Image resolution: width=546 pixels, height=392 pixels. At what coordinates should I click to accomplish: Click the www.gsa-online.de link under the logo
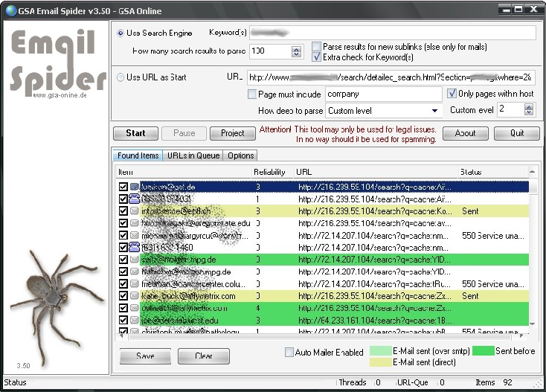60,95
